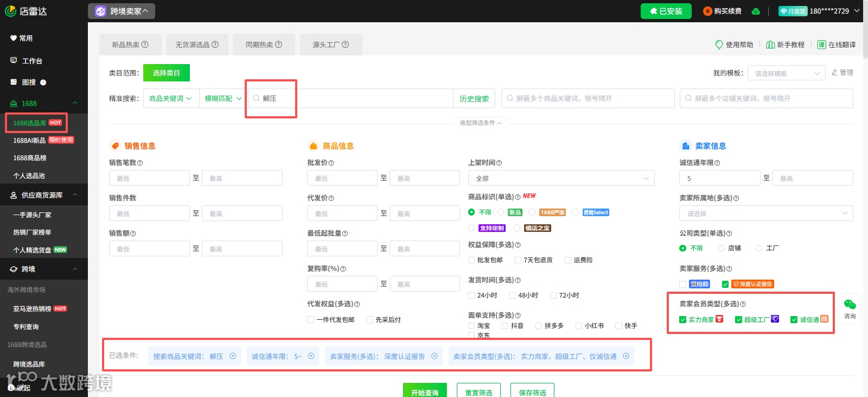Screen dimensions: 868x397
Task: Open the 商品关键词 search type dropdown
Action: [x=171, y=99]
